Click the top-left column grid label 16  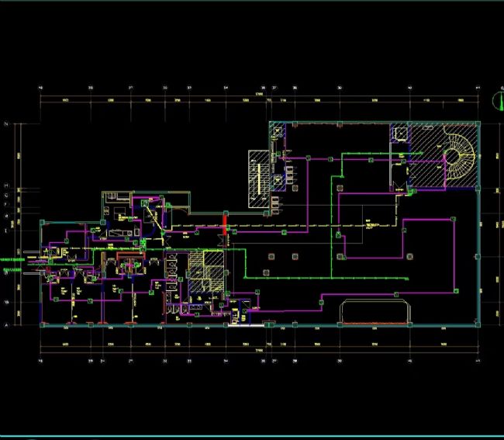pos(40,88)
